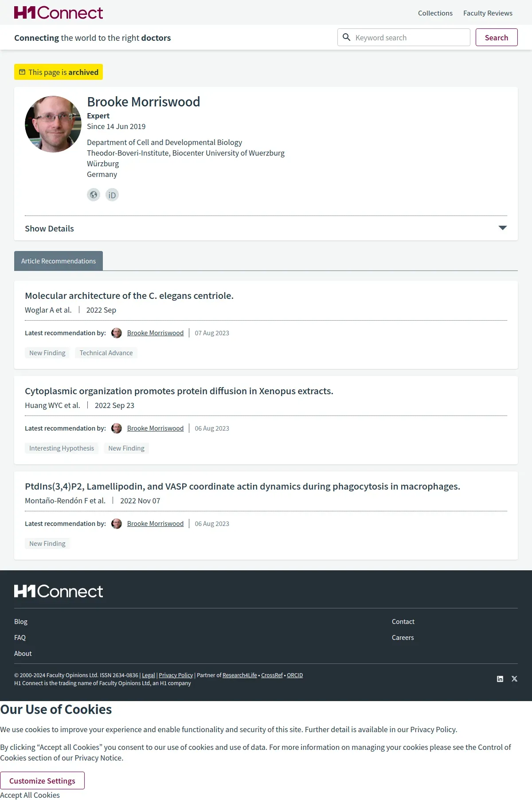Open the X social icon in footer
This screenshot has height=800, width=532.
coord(514,679)
